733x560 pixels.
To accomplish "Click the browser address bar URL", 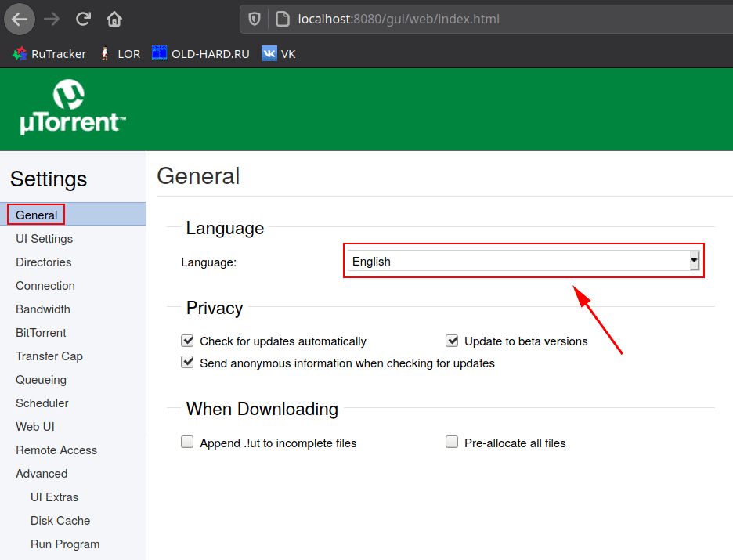I will [399, 19].
